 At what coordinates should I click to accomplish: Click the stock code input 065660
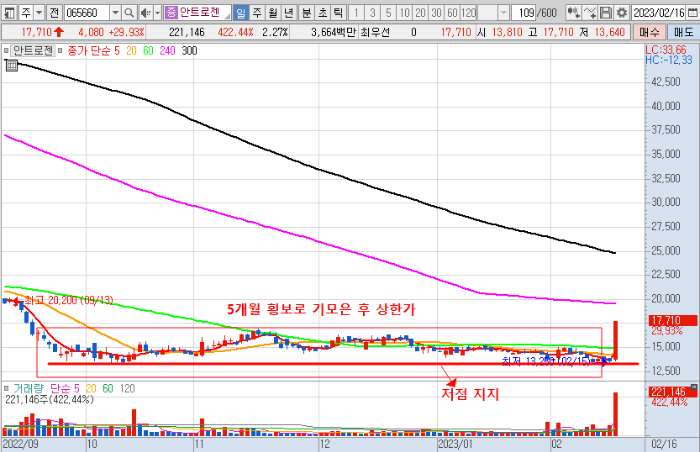[87, 13]
